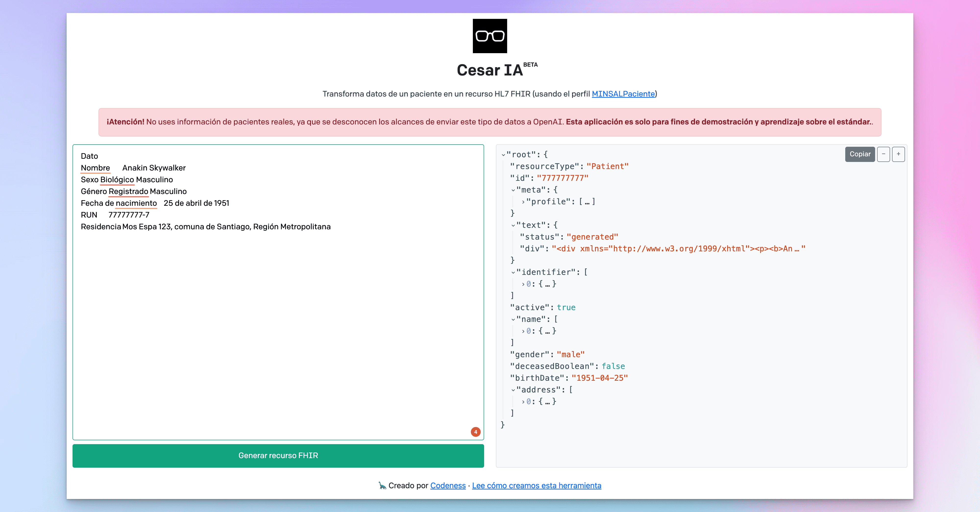The width and height of the screenshot is (980, 512).
Task: Expand item 0 under address
Action: pyautogui.click(x=523, y=402)
